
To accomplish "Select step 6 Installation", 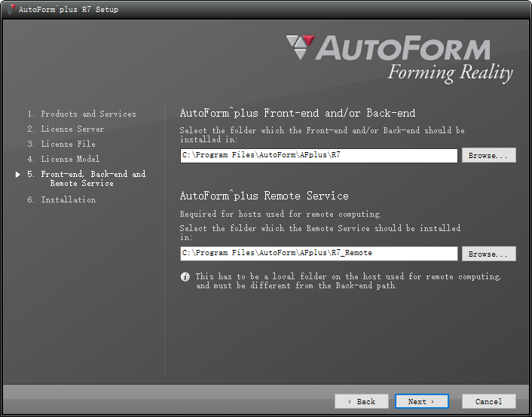I will [61, 199].
